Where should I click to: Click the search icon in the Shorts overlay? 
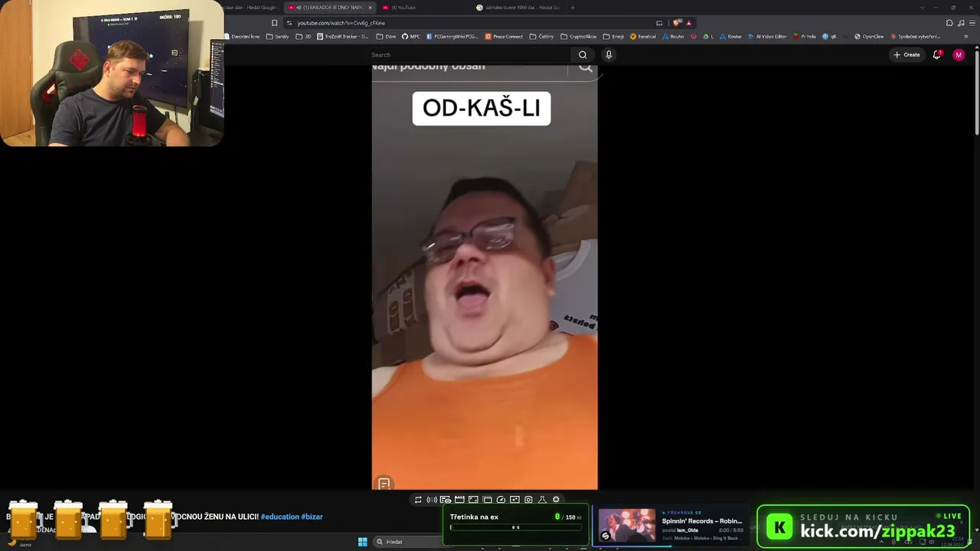pyautogui.click(x=586, y=67)
